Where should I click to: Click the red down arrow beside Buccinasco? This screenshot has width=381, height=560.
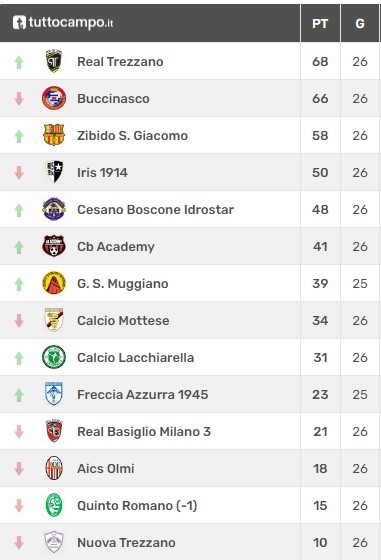pyautogui.click(x=19, y=99)
